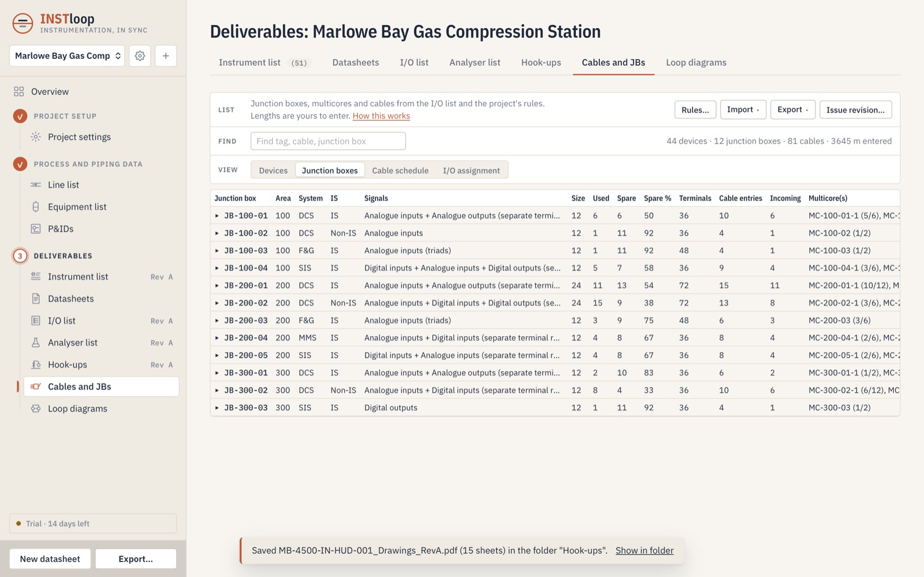924x577 pixels.
Task: Select the Junction boxes view
Action: click(330, 170)
